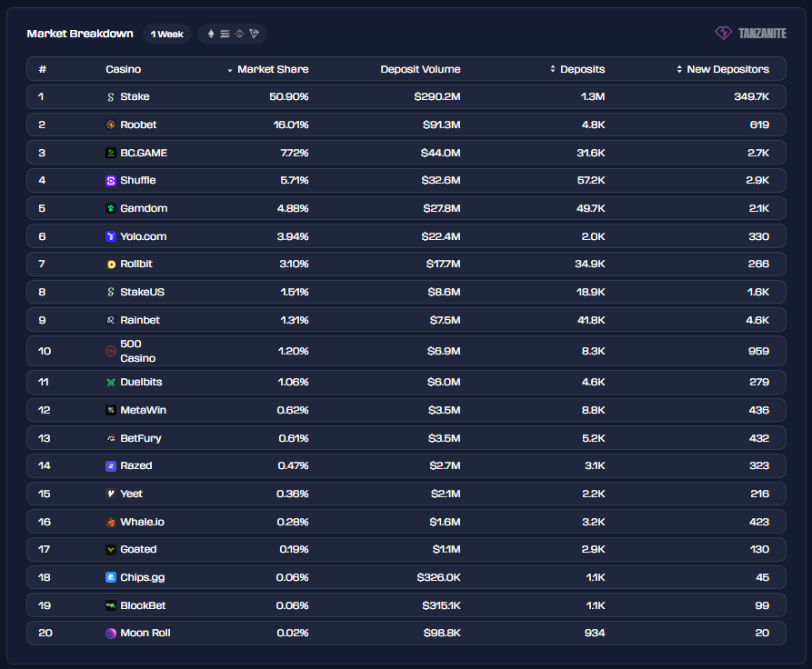The image size is (812, 669).
Task: Click Yeet's 216 new depositors
Action: [x=759, y=494]
